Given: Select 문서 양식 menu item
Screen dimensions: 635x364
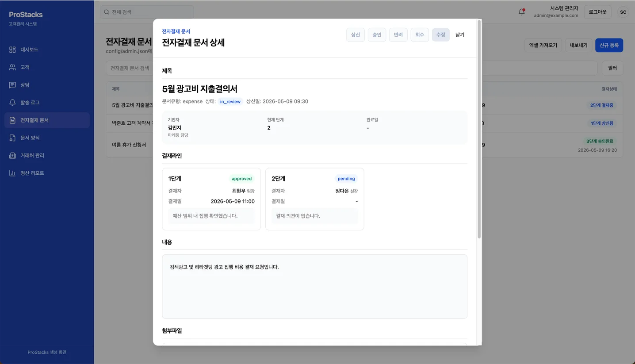Looking at the screenshot, I should (47, 138).
